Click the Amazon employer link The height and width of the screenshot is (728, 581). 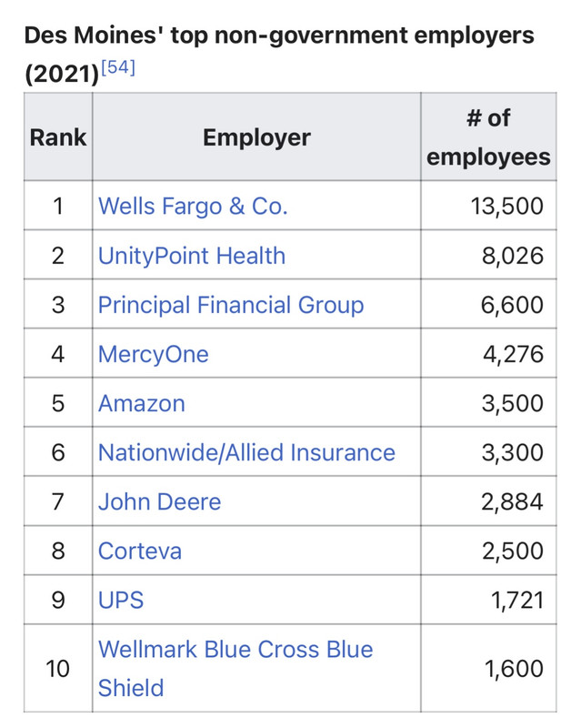point(142,403)
